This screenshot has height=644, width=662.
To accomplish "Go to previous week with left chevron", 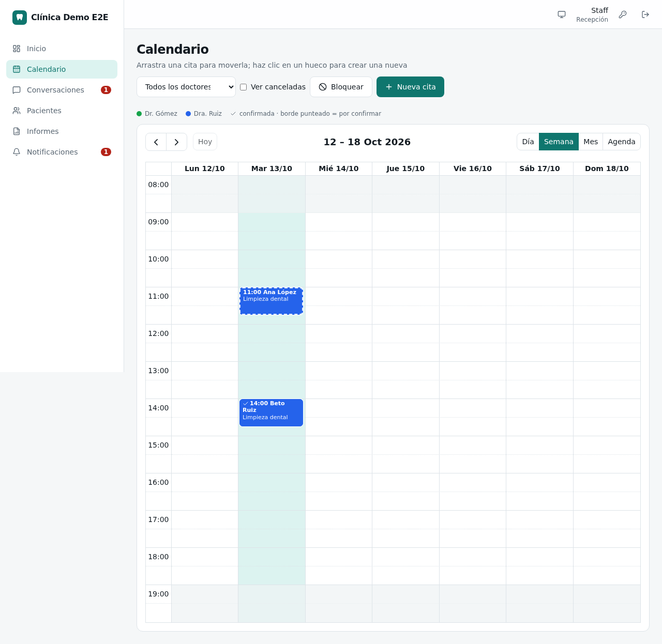I will (x=156, y=142).
